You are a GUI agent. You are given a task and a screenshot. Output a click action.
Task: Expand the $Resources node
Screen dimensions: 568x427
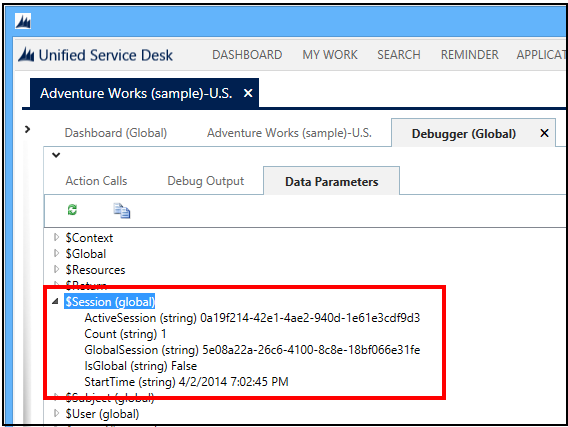(x=56, y=269)
